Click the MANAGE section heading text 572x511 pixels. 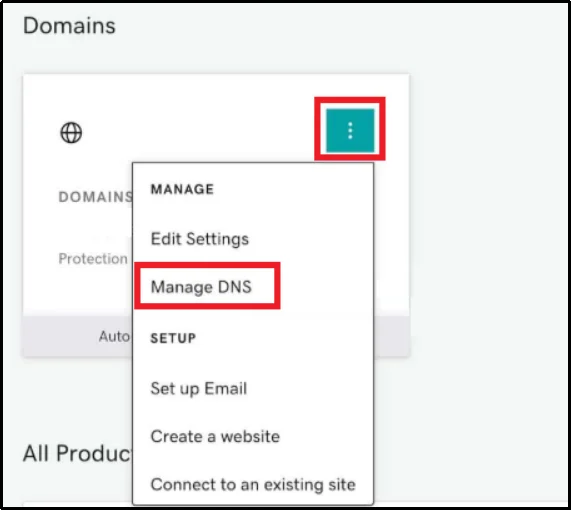(x=182, y=189)
